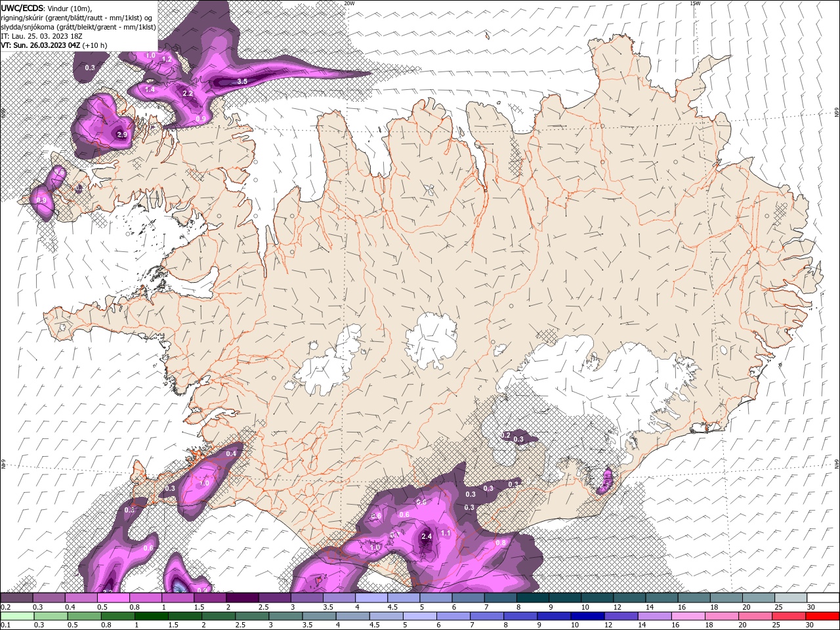Screen dimensions: 840x630
Task: Click the 10 label under the lower legend
Action: click(x=575, y=625)
